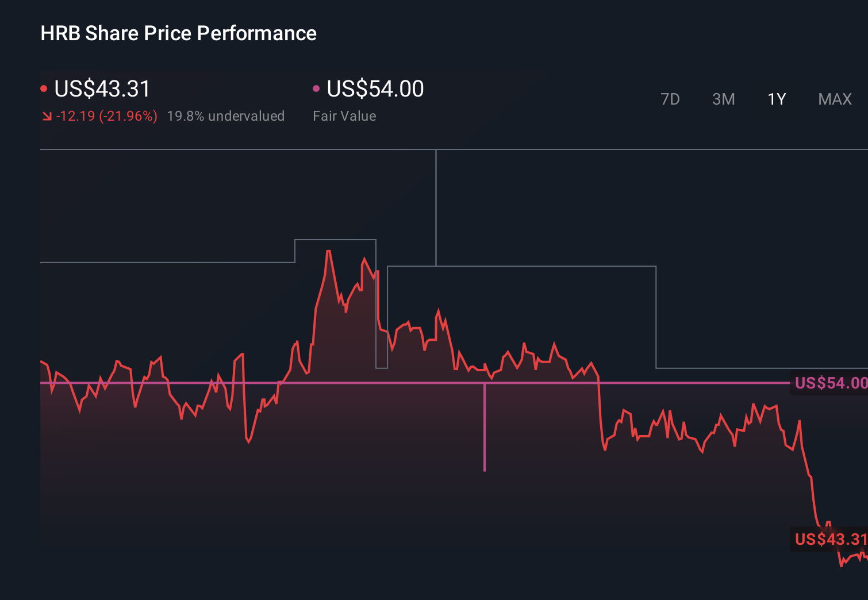Select the US$43.31 label on the chart's right edge
The height and width of the screenshot is (600, 868).
(829, 539)
